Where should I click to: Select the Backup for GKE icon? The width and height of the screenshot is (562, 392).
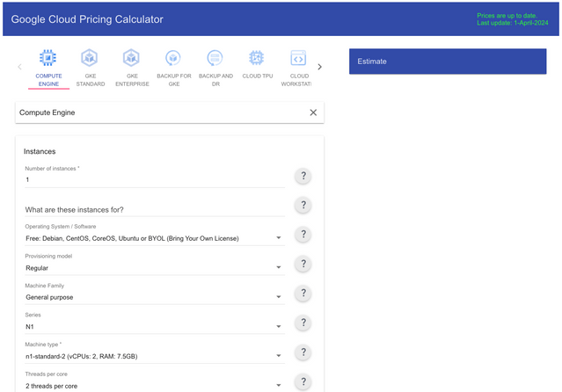pyautogui.click(x=173, y=59)
